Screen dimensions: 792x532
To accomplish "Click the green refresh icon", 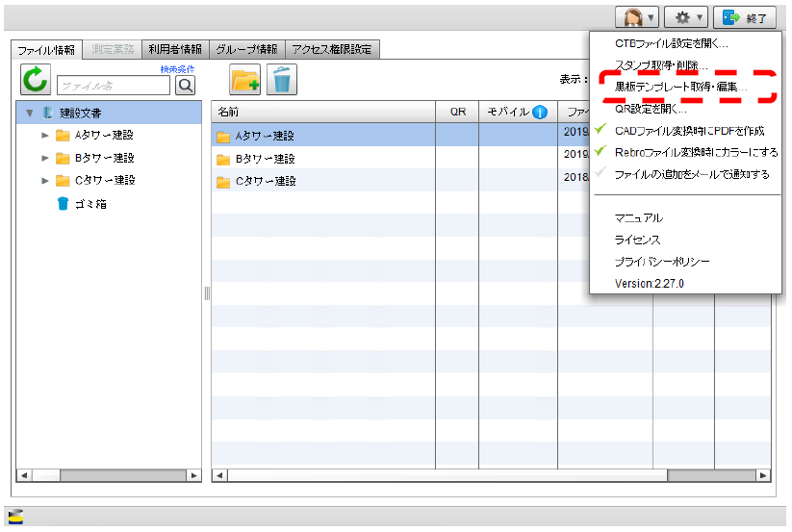I will (x=36, y=80).
